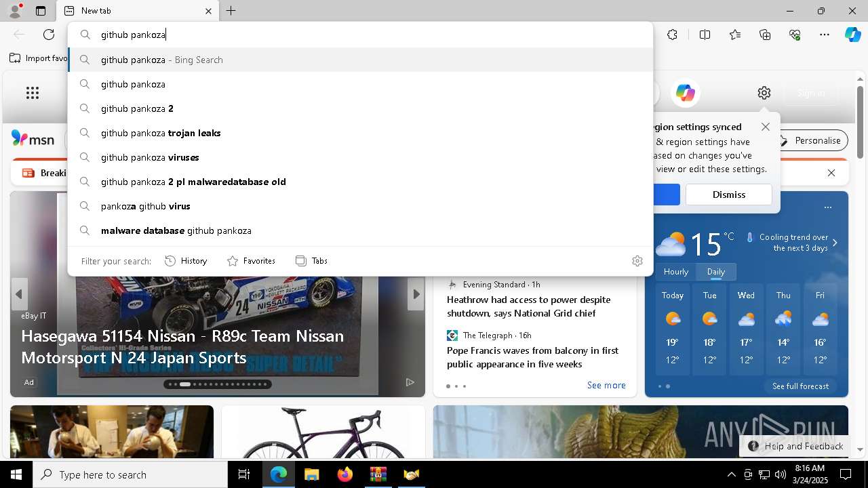The width and height of the screenshot is (868, 488).
Task: Open the Favorites star toolbar icon
Action: point(735,35)
